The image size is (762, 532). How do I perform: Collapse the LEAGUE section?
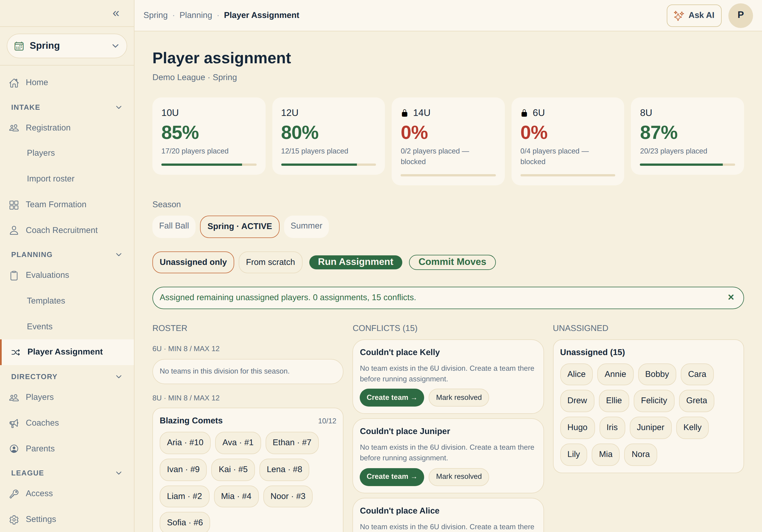[x=119, y=473]
